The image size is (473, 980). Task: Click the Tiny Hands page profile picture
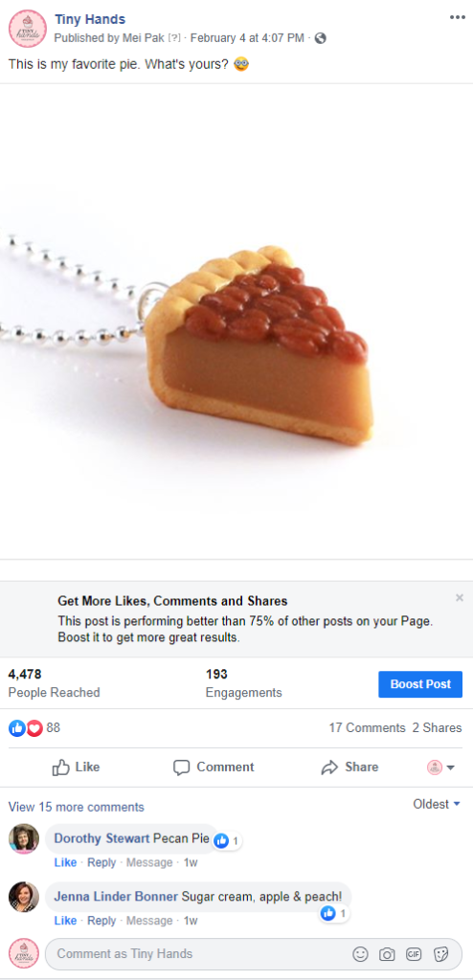[27, 28]
